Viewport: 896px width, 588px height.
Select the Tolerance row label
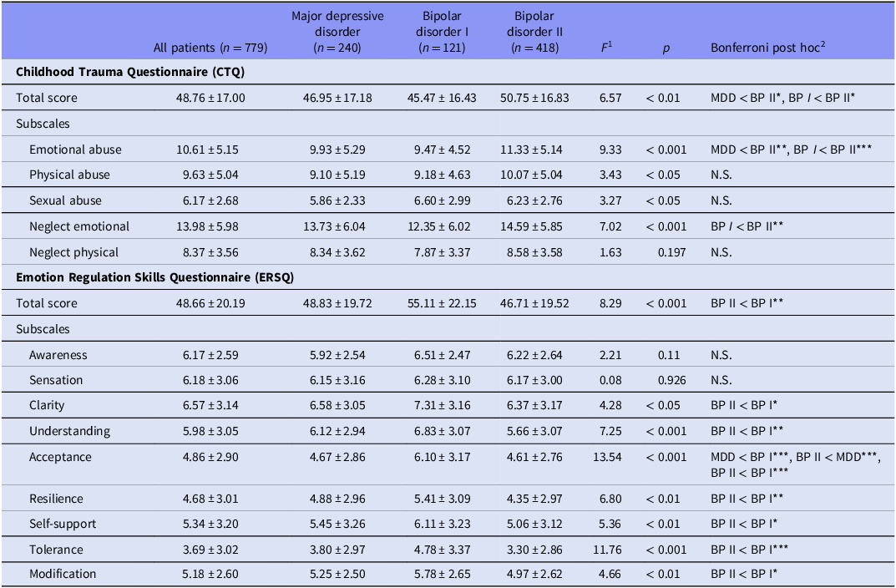[56, 549]
